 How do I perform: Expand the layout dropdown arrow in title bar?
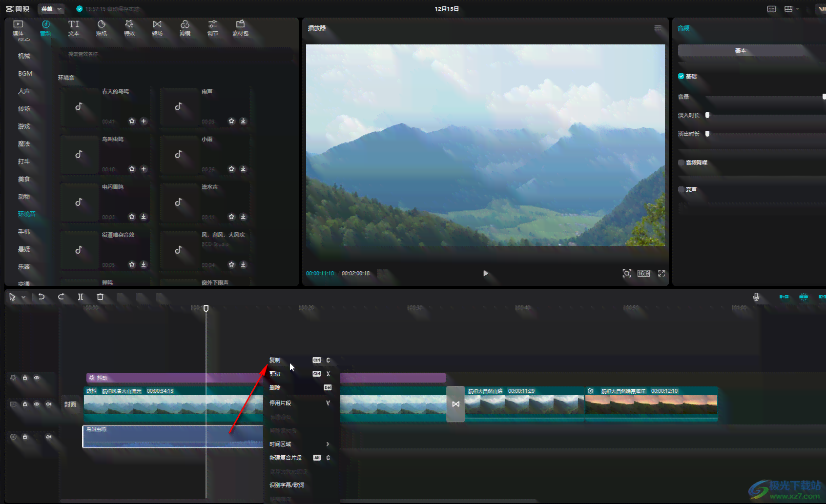coord(798,9)
